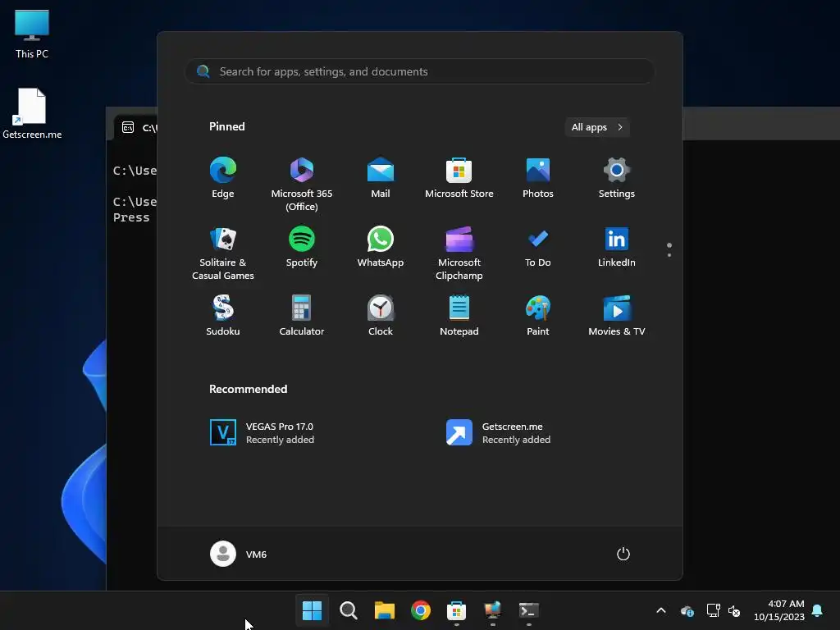840x630 pixels.
Task: Open taskbar Search
Action: tap(348, 610)
